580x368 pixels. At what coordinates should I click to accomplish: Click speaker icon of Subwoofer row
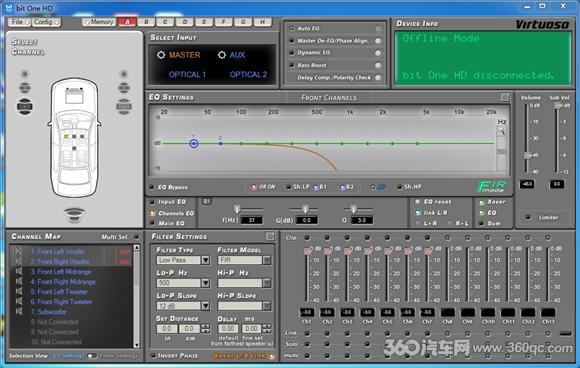point(19,311)
